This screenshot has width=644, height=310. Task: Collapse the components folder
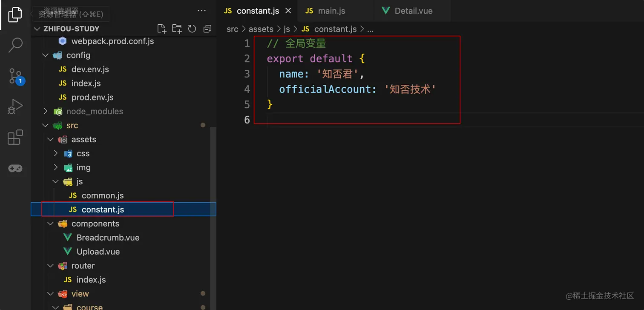tap(51, 224)
